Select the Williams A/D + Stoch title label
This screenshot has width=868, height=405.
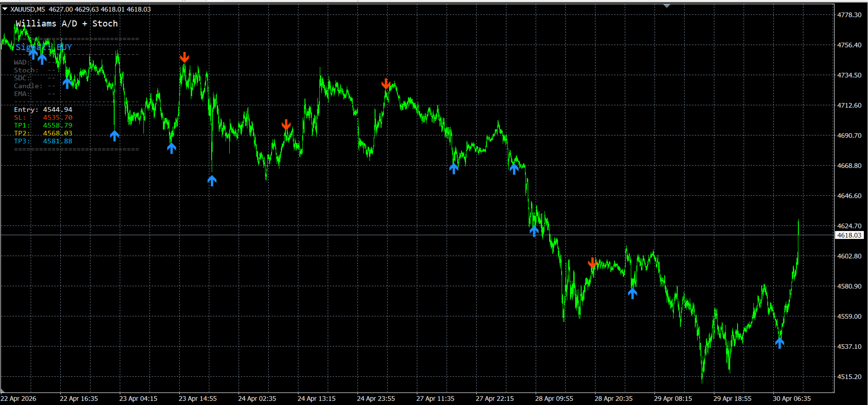coord(66,24)
